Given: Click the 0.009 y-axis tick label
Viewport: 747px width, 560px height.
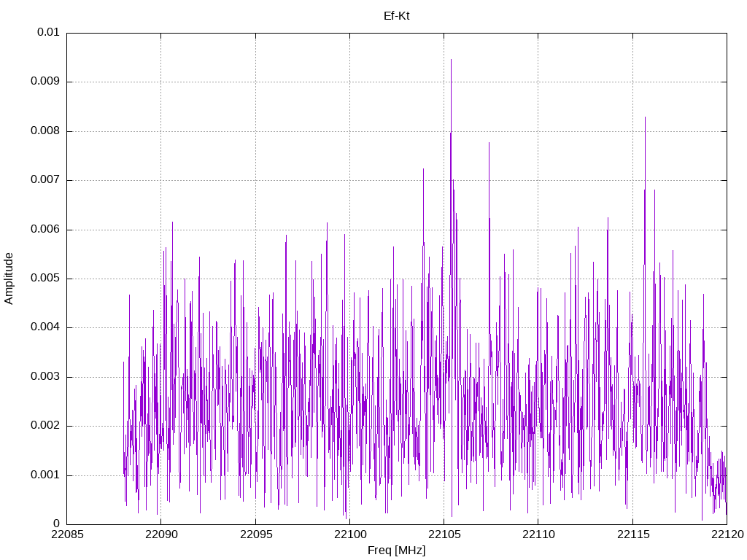Looking at the screenshot, I should tap(45, 82).
